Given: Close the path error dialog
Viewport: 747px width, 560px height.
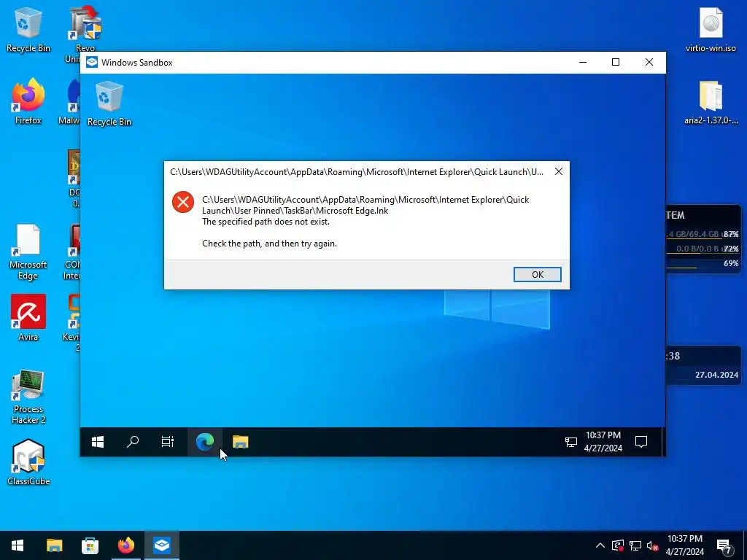Looking at the screenshot, I should click(558, 171).
